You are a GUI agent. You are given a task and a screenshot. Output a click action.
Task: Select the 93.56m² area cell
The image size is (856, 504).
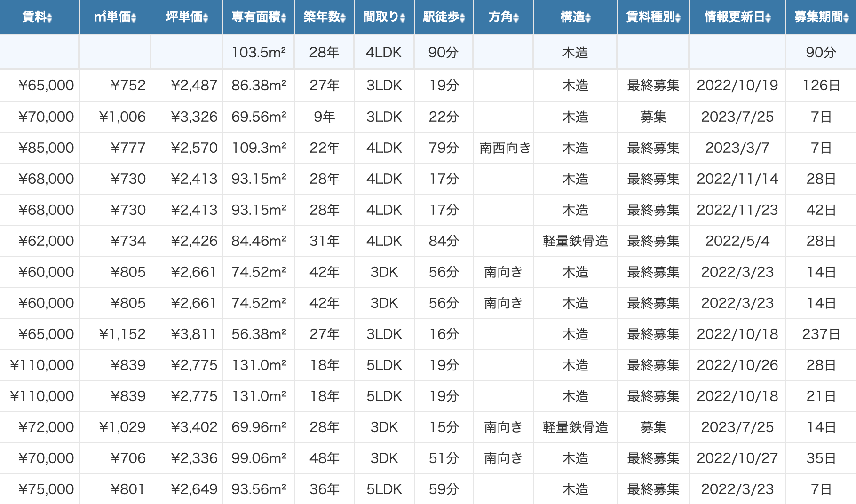click(x=259, y=489)
